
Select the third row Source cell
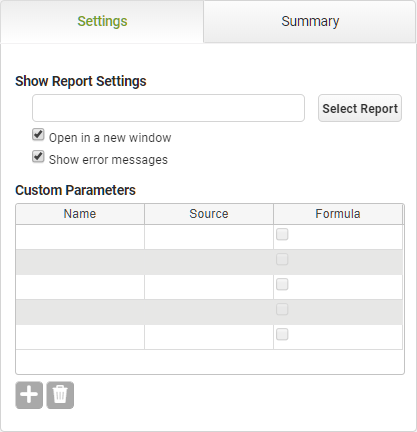click(209, 287)
